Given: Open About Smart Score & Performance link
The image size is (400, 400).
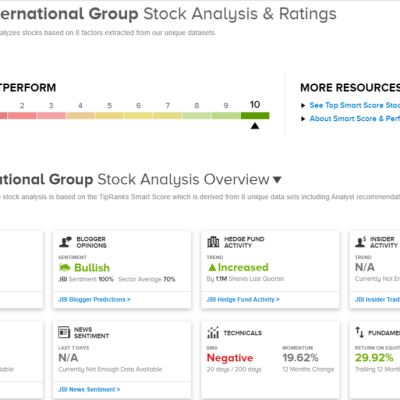Looking at the screenshot, I should click(355, 119).
